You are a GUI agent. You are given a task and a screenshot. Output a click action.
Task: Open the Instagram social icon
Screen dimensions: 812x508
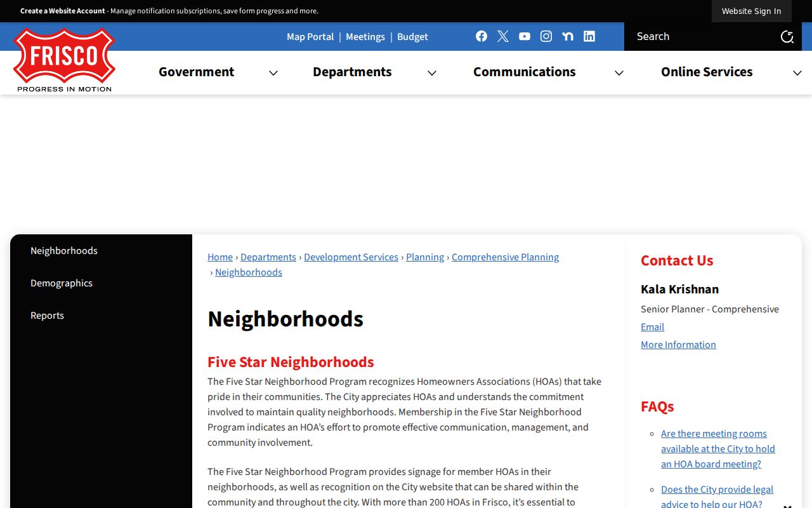[546, 36]
